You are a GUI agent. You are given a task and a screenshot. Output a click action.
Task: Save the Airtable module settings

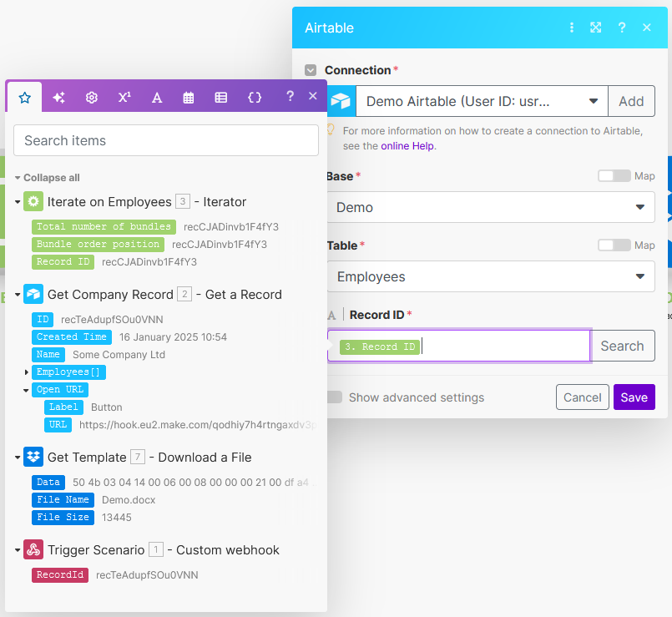(634, 397)
